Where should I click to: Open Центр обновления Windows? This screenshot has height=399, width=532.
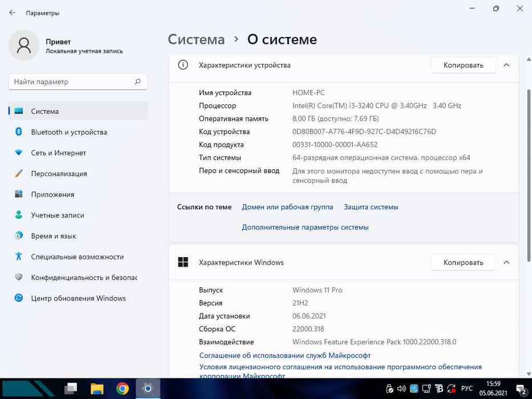click(x=78, y=298)
